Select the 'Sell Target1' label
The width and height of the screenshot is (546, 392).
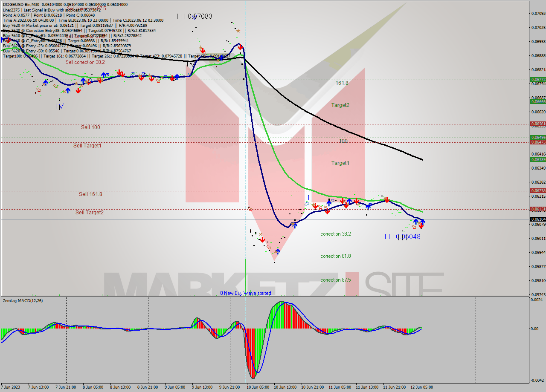[x=87, y=145]
